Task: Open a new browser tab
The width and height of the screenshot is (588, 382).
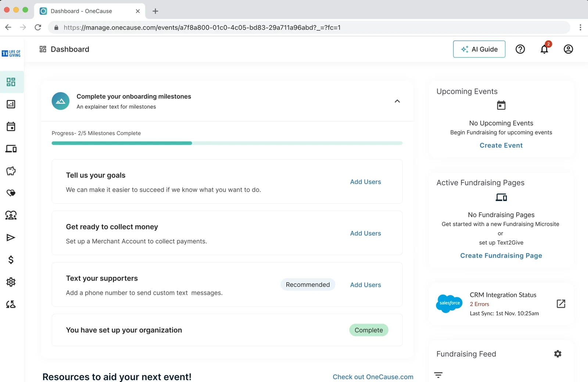Action: 155,11
